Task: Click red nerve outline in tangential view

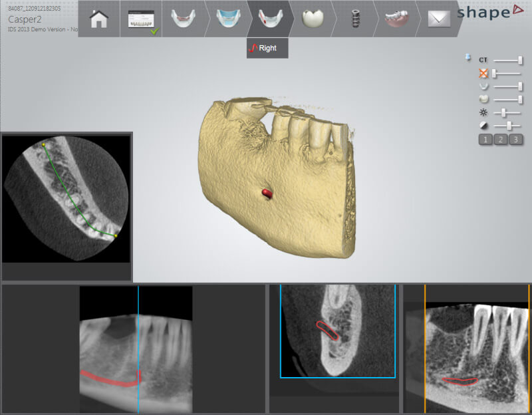Action: point(460,381)
